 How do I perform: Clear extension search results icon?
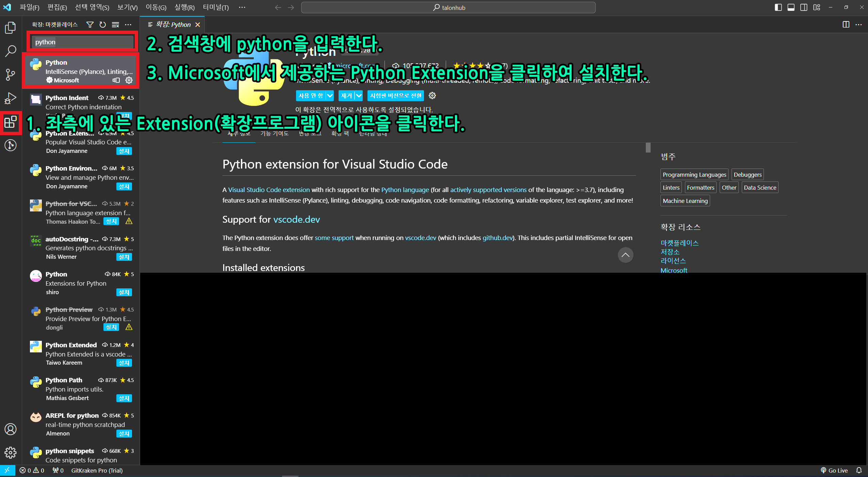[x=115, y=25]
